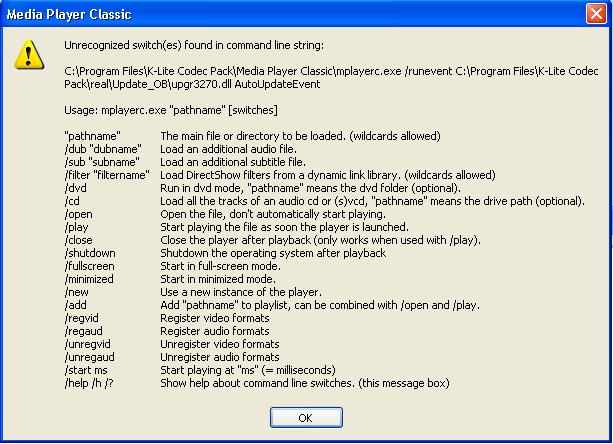Click the /play switch text

[76, 227]
